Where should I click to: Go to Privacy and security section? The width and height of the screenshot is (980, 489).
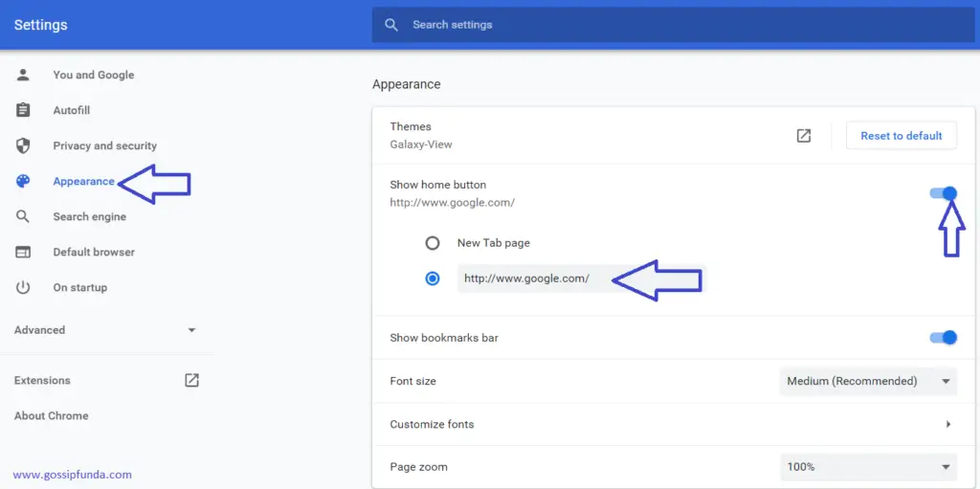point(105,145)
